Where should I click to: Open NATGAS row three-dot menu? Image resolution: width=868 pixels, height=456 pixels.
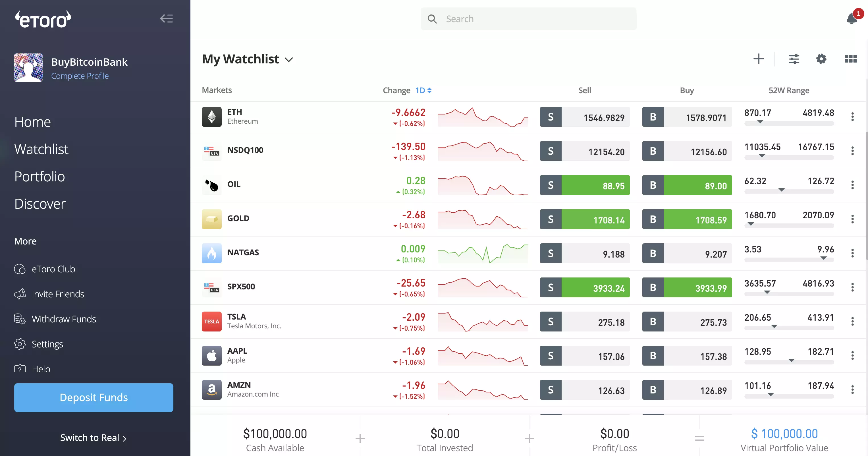[852, 253]
